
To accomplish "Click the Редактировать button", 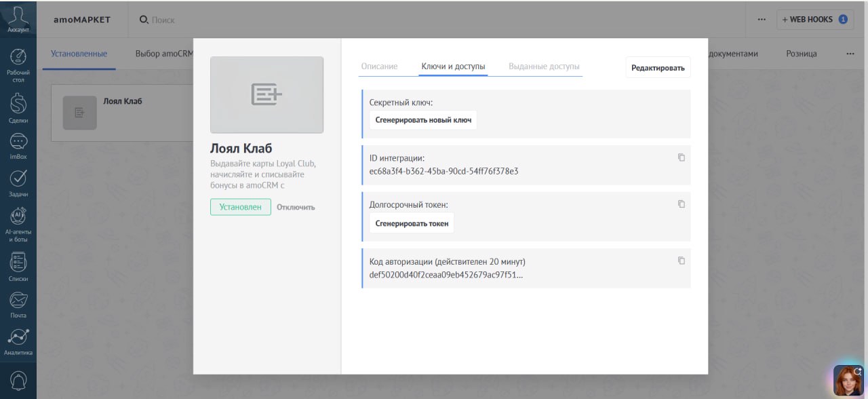I will point(658,67).
